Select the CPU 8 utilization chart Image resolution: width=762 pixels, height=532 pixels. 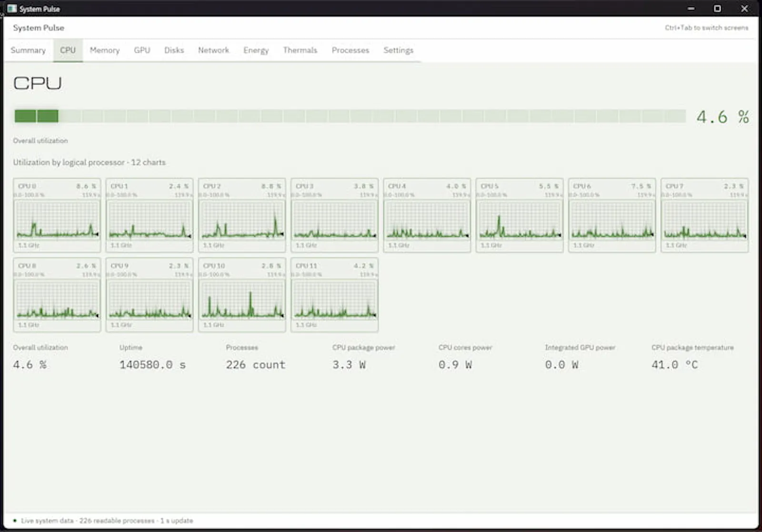point(57,295)
